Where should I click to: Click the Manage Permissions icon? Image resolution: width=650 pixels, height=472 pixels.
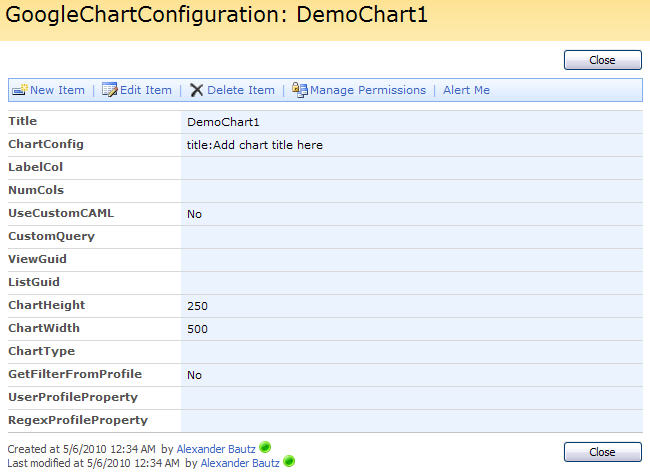click(299, 90)
